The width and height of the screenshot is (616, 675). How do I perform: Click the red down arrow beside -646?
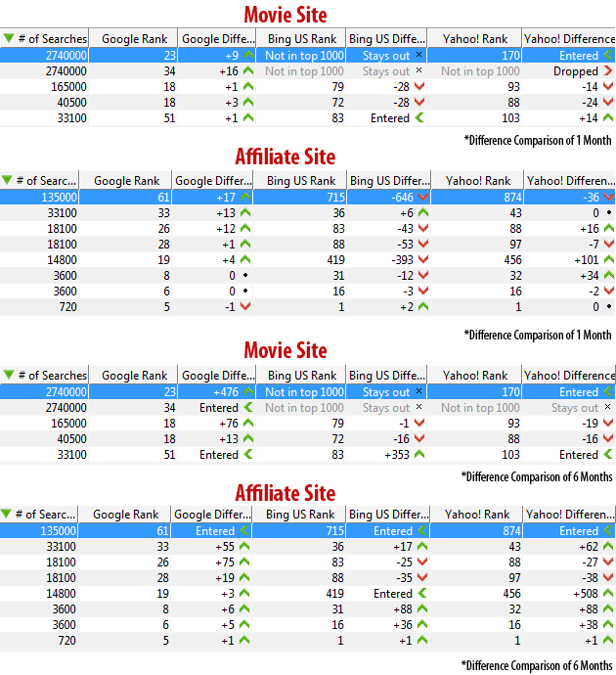[423, 198]
